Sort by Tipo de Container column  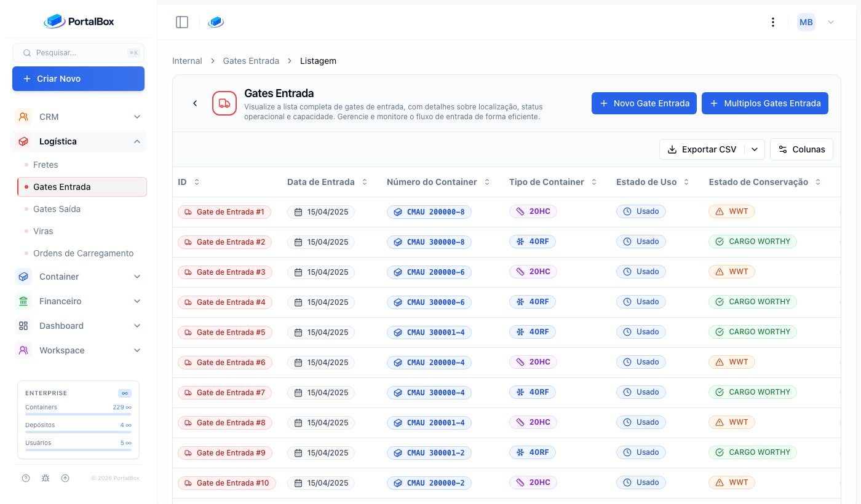(594, 182)
